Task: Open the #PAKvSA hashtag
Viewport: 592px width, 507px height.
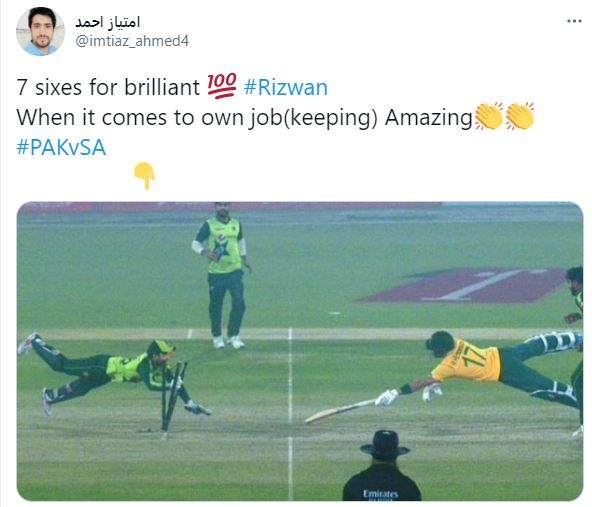Action: tap(61, 147)
